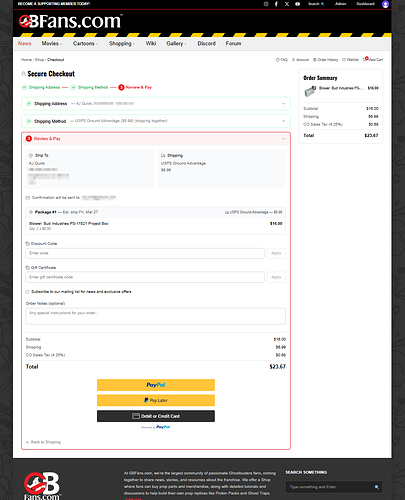
Task: Open the Facebook icon in the top bar
Action: pyautogui.click(x=276, y=4)
